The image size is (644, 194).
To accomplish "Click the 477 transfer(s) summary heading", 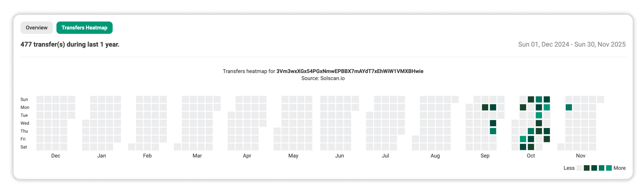I will (70, 44).
